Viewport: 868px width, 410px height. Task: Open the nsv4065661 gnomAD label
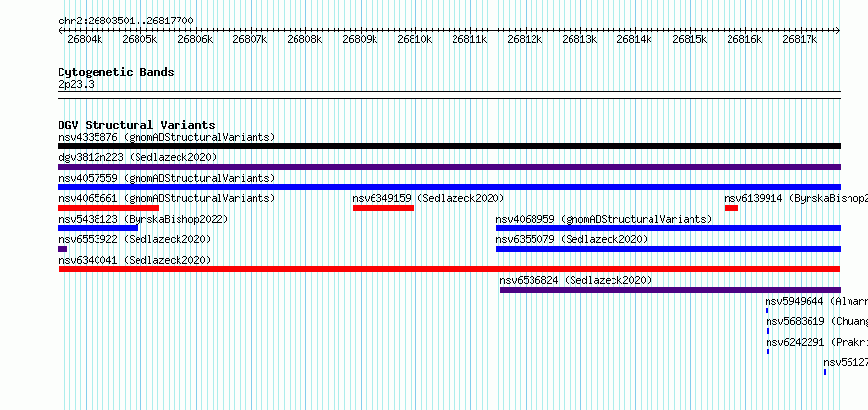tap(167, 198)
